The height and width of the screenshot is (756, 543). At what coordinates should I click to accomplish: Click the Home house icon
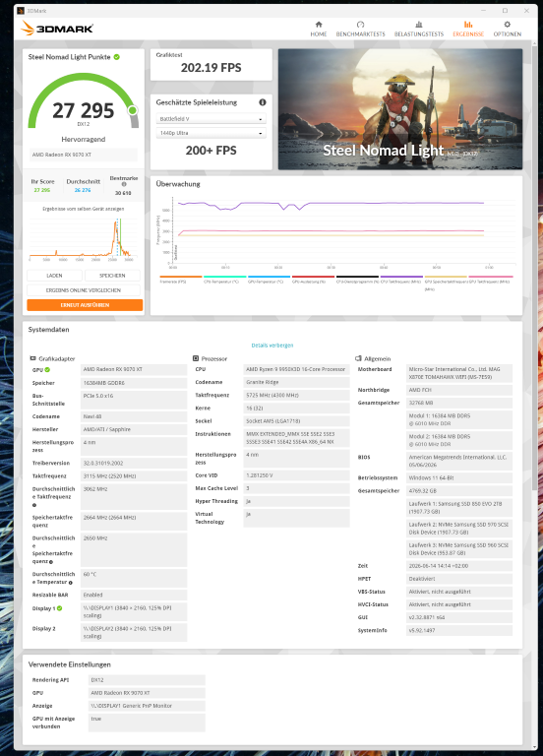(x=319, y=24)
